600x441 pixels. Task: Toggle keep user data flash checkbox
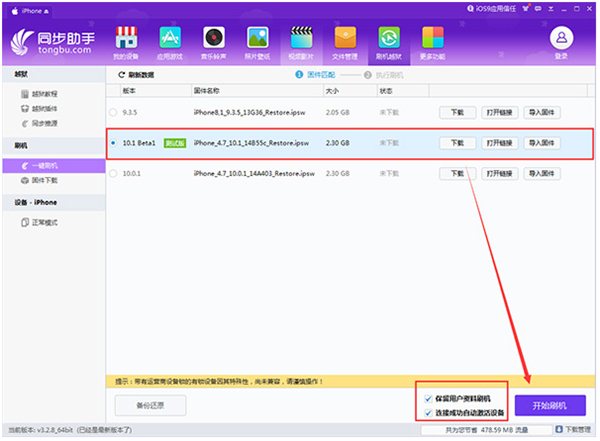click(x=428, y=399)
